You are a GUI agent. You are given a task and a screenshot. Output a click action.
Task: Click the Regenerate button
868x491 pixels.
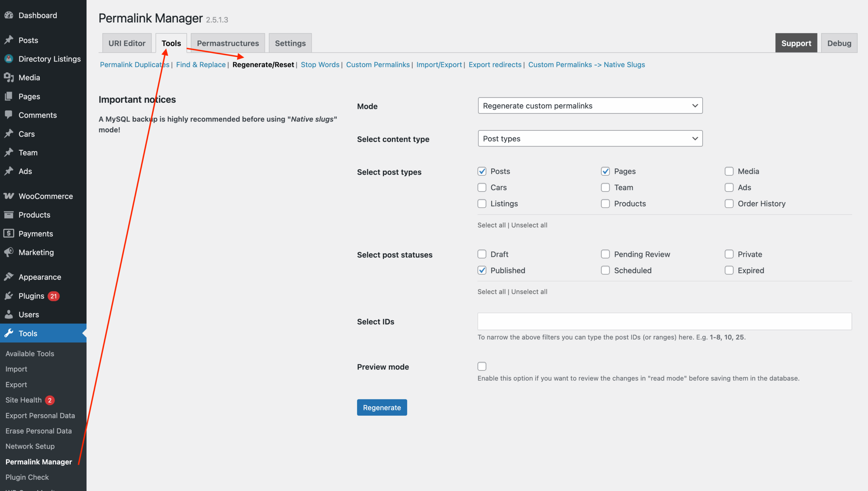pyautogui.click(x=382, y=408)
